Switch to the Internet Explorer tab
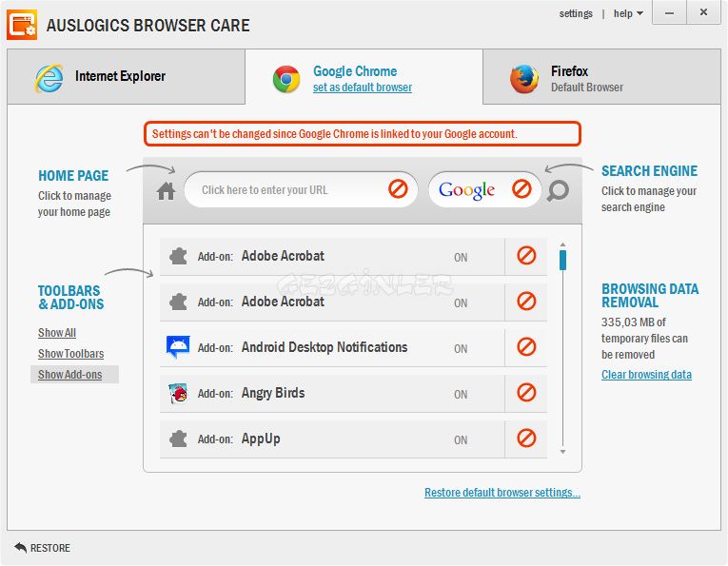Screen dimensions: 728x566 (126, 76)
